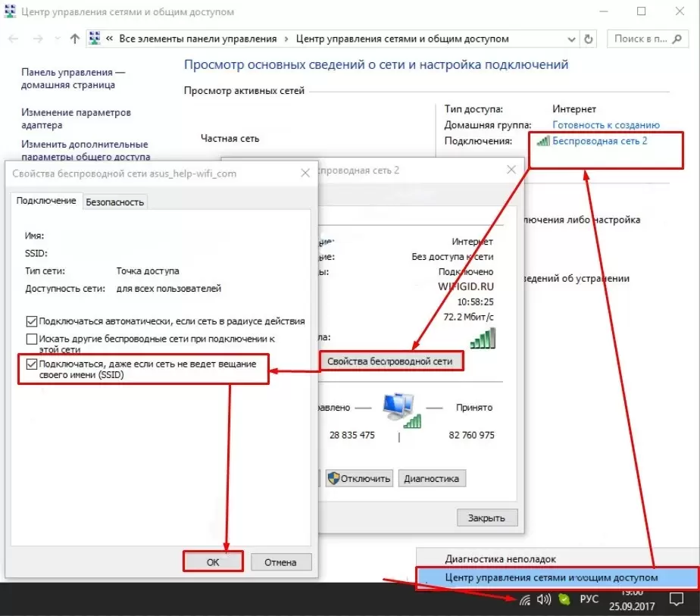Open the 'Беспроводная сеть 2' connection link

(x=599, y=141)
